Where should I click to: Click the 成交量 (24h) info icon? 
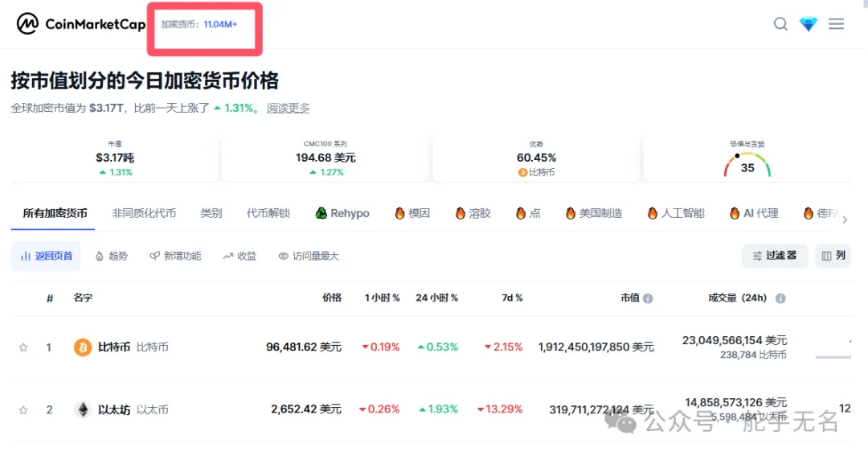point(780,298)
